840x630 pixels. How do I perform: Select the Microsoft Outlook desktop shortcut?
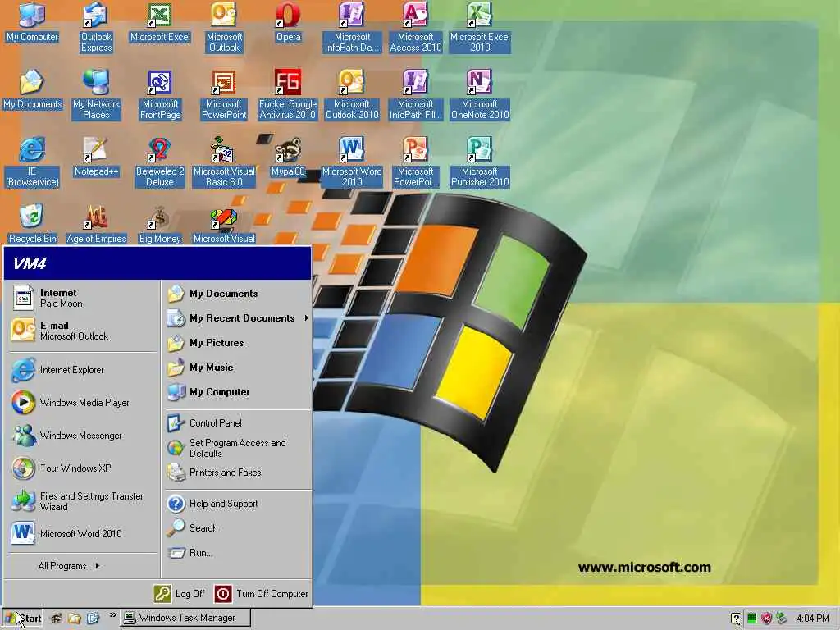click(x=224, y=27)
